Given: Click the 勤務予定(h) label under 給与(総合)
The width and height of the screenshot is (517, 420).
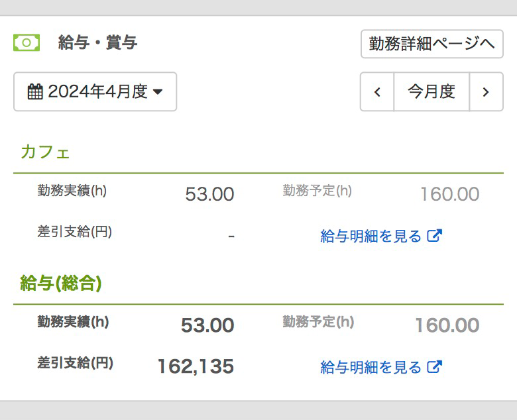Looking at the screenshot, I should click(318, 321).
